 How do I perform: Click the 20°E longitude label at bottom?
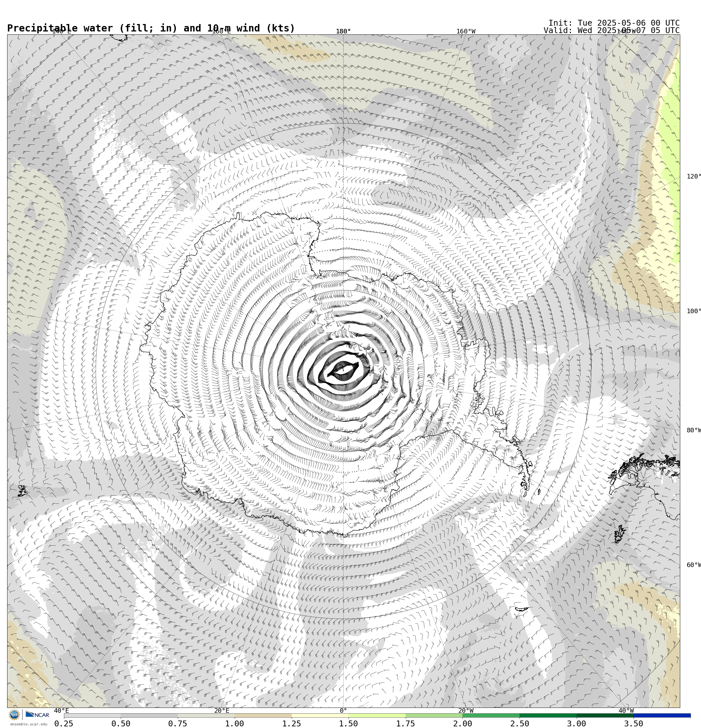tap(222, 711)
